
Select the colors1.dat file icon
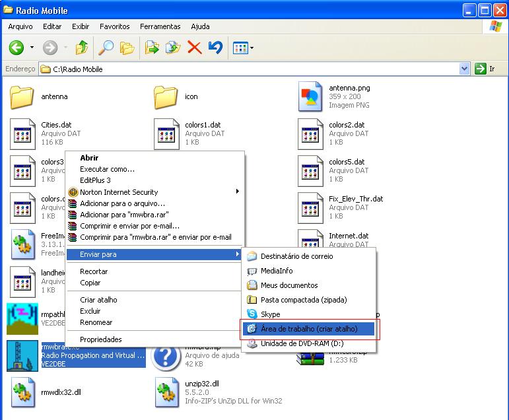[x=166, y=134]
